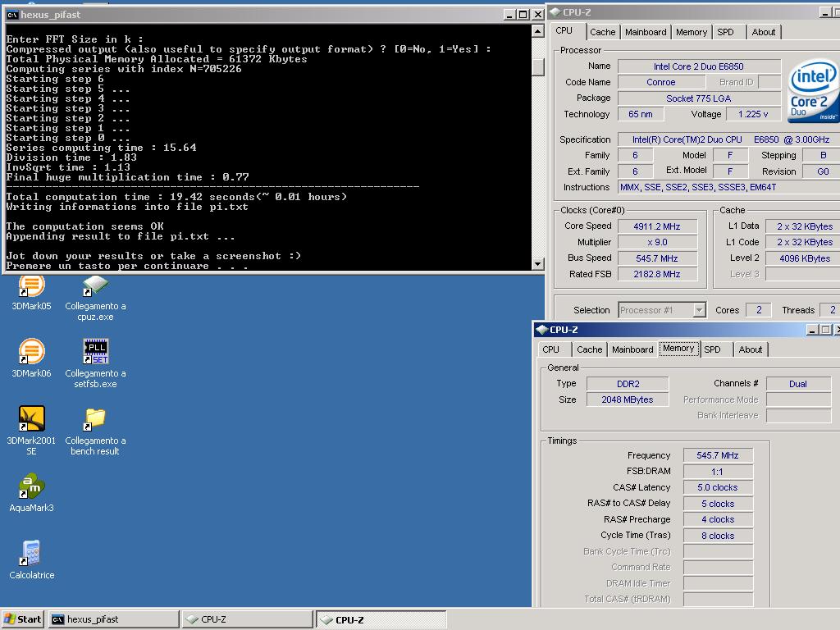
Task: Click the Multiplier value x 9.0
Action: (657, 242)
